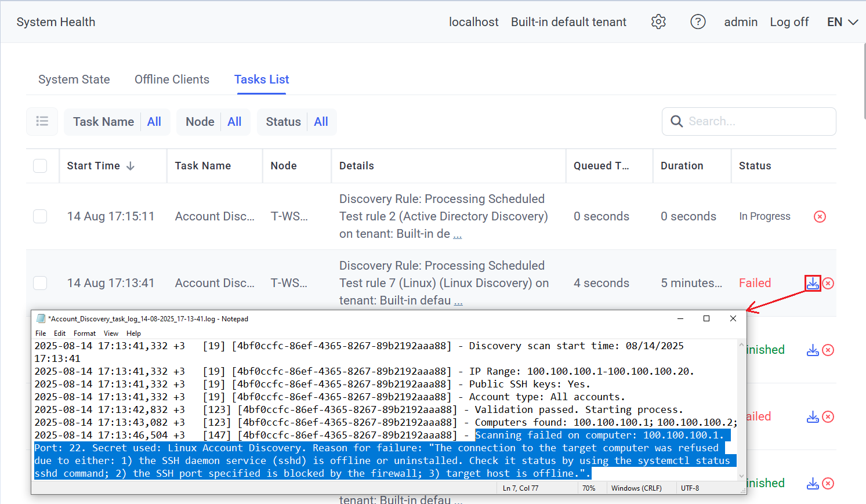Click the search magnifier icon
The height and width of the screenshot is (504, 866).
[x=676, y=121]
